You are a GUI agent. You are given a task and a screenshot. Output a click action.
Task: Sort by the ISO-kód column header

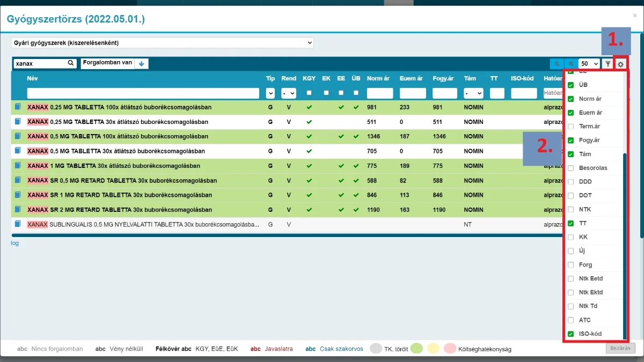[x=522, y=78]
